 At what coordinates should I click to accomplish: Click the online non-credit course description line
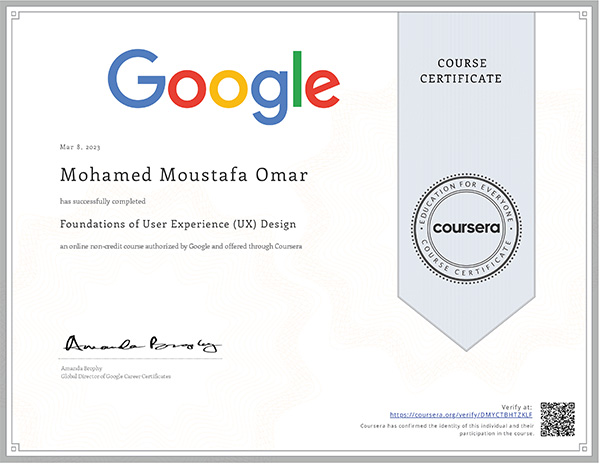pos(181,246)
